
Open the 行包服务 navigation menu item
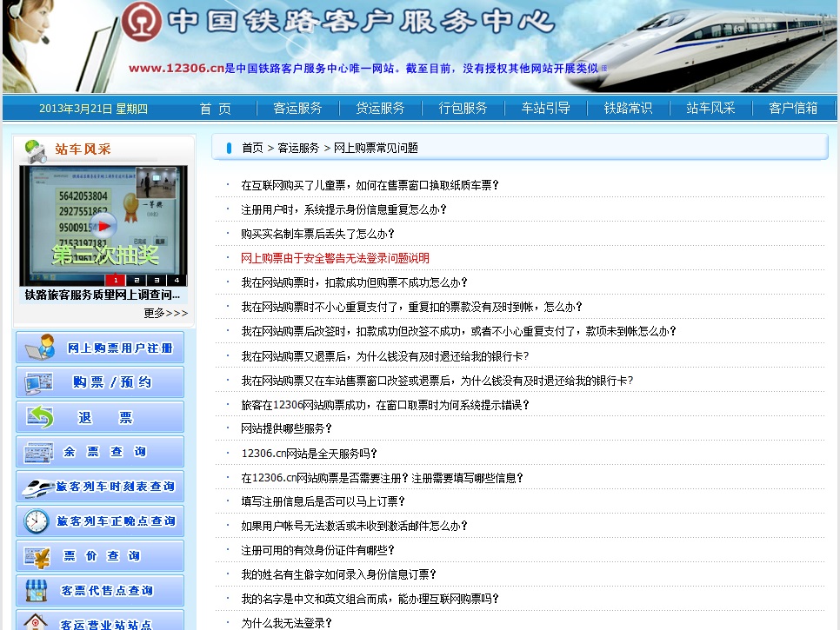point(463,109)
